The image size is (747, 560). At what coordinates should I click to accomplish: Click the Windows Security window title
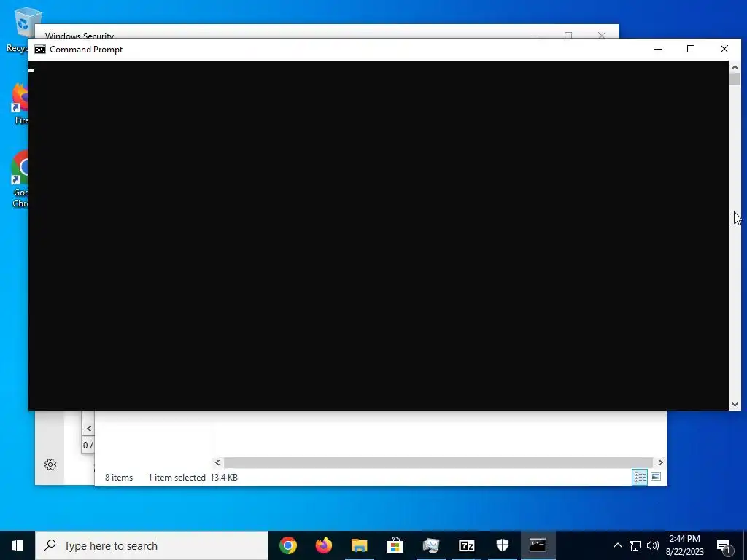(79, 35)
